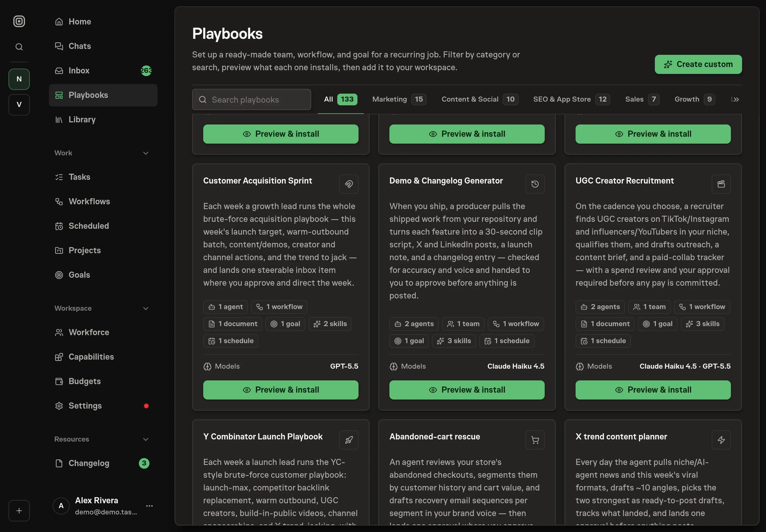The width and height of the screenshot is (766, 532).
Task: Click the UGC Creator Recruitment clapperboard icon
Action: (721, 184)
